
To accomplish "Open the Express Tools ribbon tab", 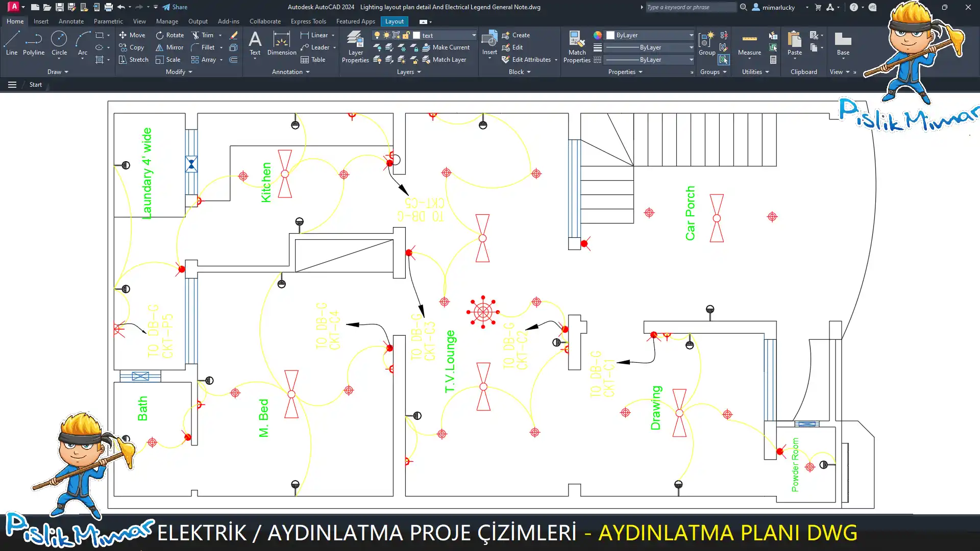I will coord(308,21).
